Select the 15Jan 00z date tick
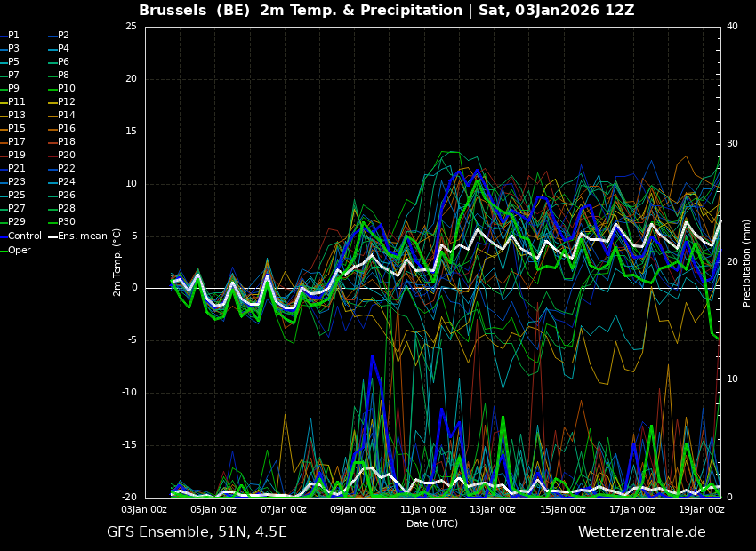 (x=562, y=509)
